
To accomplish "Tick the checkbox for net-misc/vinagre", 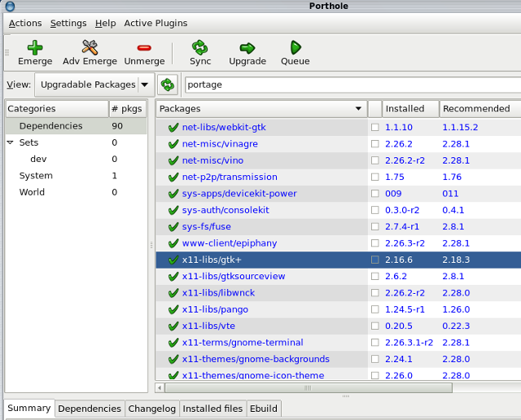I will (x=374, y=144).
